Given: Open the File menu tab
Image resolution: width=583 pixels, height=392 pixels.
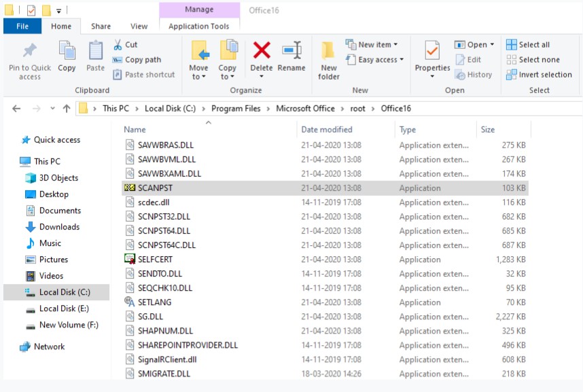Looking at the screenshot, I should point(22,26).
